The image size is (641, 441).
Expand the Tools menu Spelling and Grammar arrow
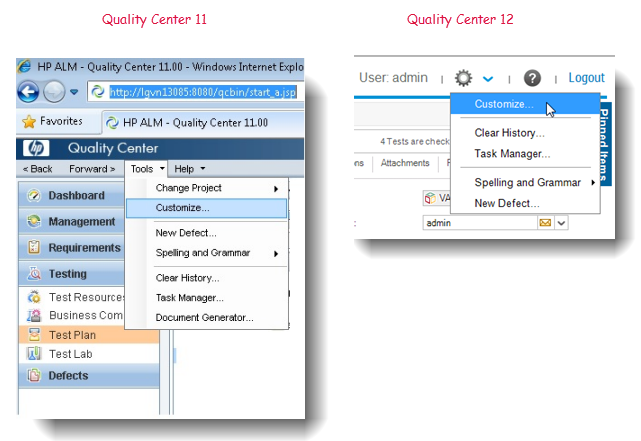pos(276,254)
